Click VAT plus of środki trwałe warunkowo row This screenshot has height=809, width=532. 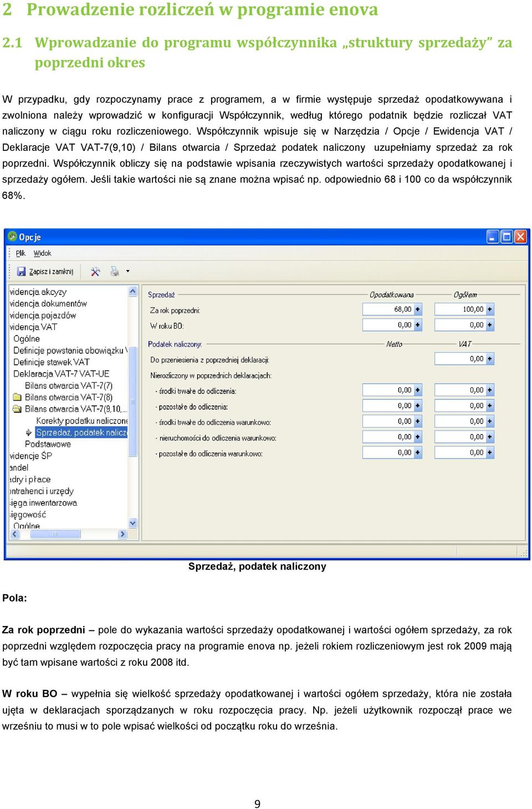pos(490,421)
